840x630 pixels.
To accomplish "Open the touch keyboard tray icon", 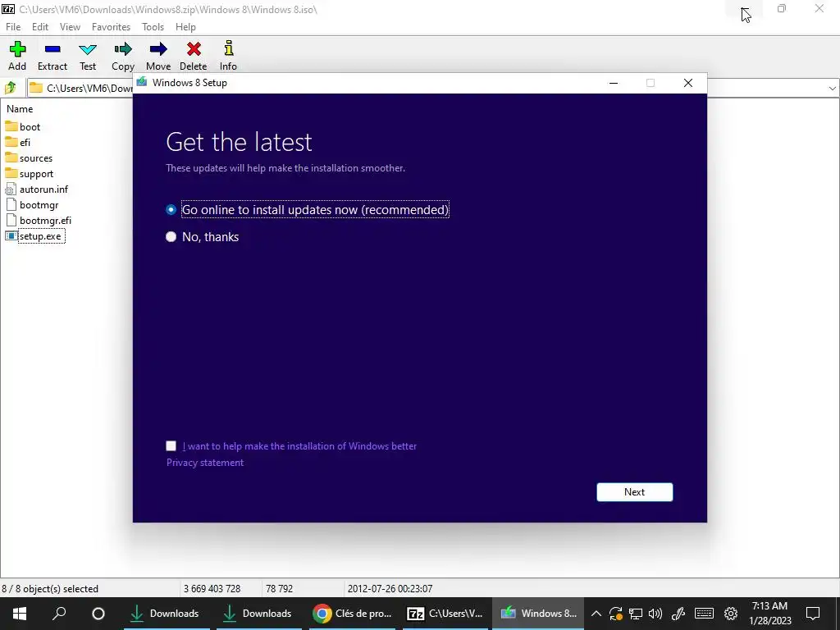I will (704, 614).
